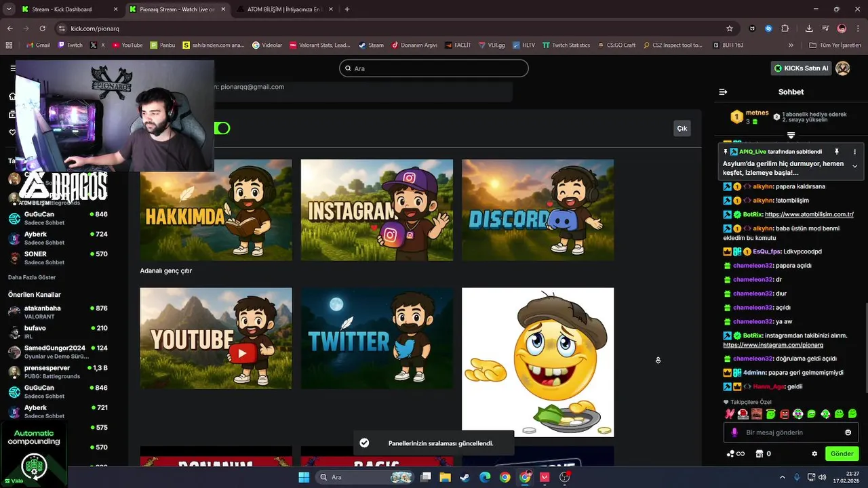Focus the Ara search field on Kick
The height and width of the screenshot is (488, 868).
434,68
